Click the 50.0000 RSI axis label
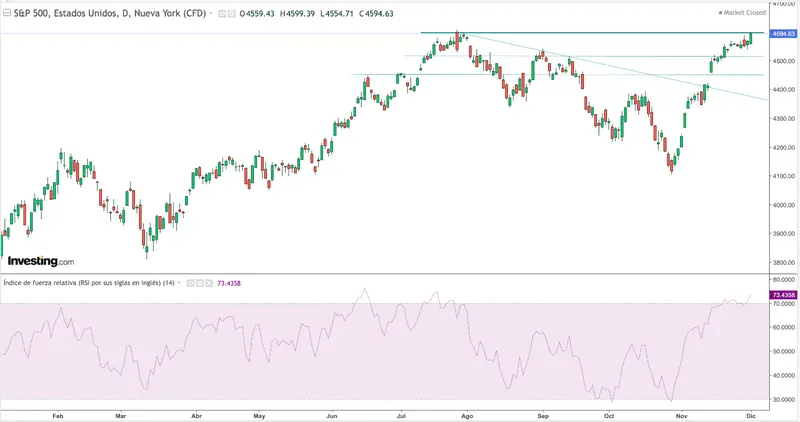Image resolution: width=800 pixels, height=422 pixels. tap(784, 352)
